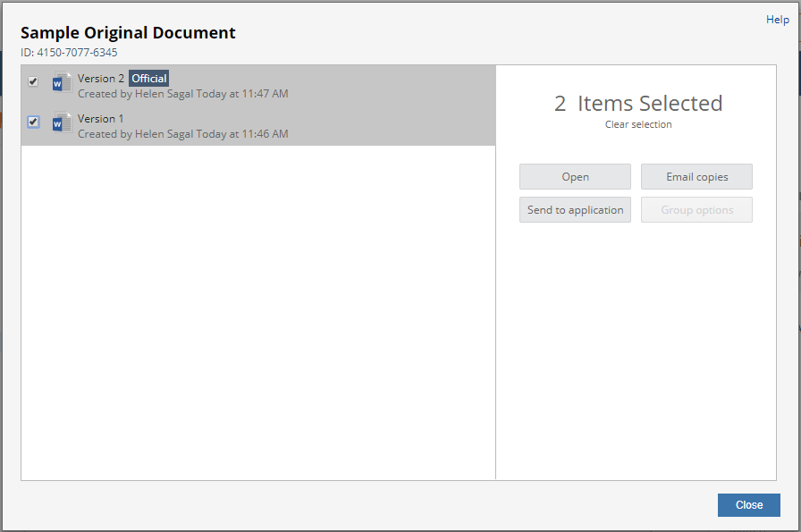
Task: Open the Help link
Action: [778, 19]
